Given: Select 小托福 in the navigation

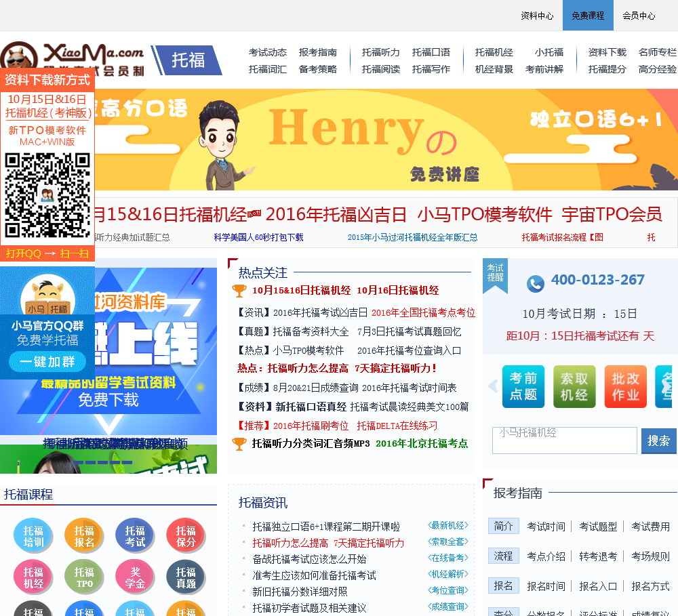Looking at the screenshot, I should coord(549,52).
